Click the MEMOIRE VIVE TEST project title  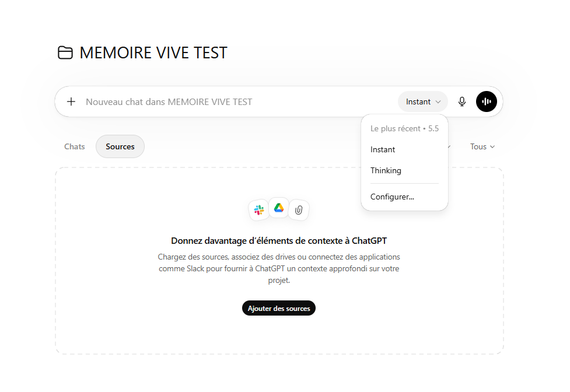[153, 53]
